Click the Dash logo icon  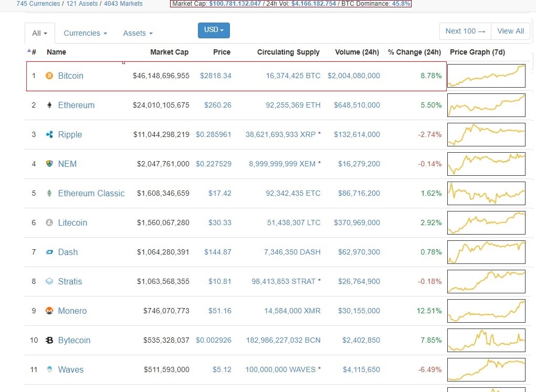(49, 252)
